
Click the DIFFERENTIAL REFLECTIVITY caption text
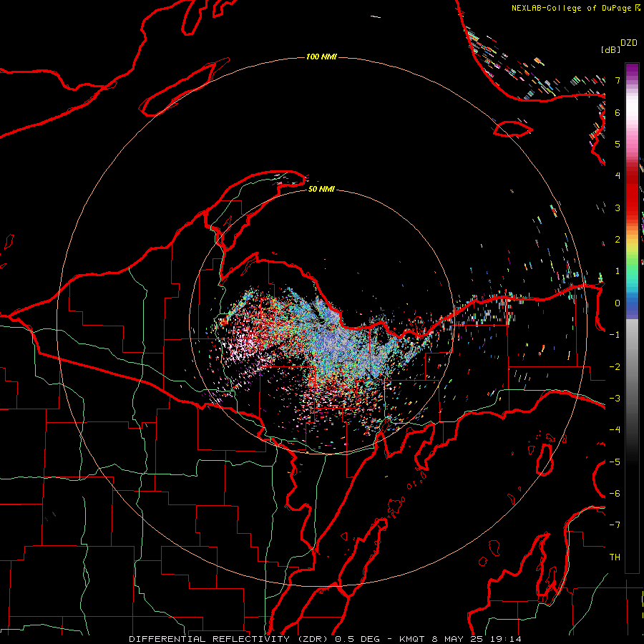[210, 639]
